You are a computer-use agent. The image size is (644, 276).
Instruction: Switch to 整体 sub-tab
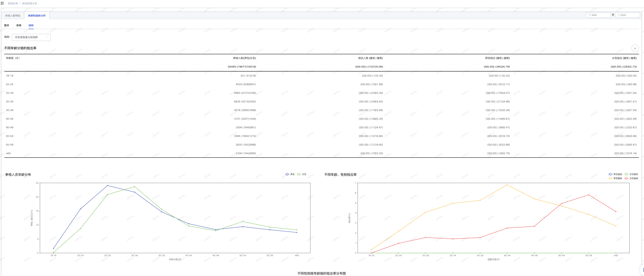[x=6, y=26]
